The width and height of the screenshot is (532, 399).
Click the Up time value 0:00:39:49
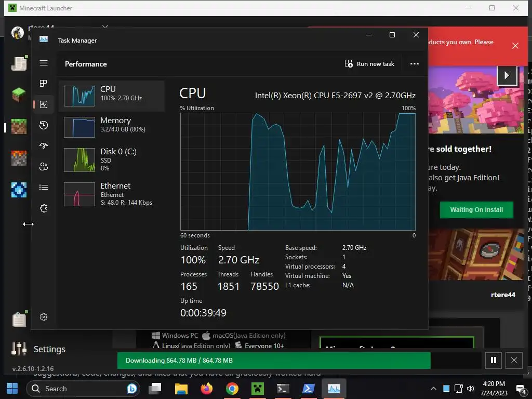pos(203,313)
